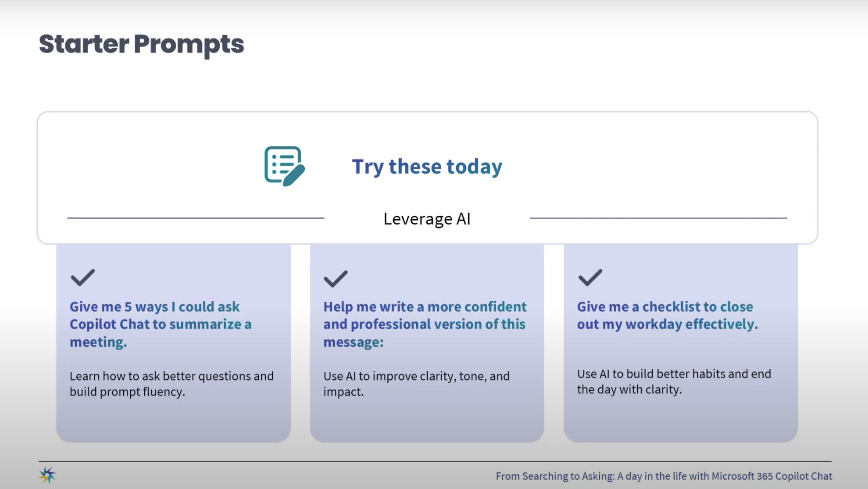The height and width of the screenshot is (489, 868).
Task: Click the right line beside Leverage AI
Action: (658, 218)
